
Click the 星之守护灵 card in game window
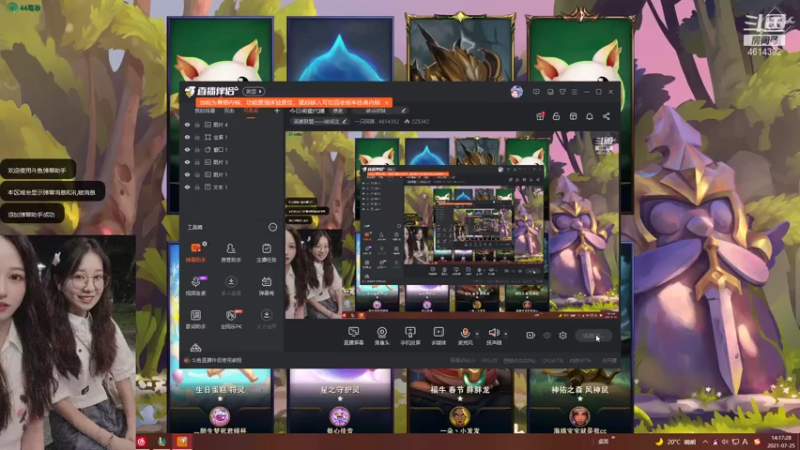340,402
